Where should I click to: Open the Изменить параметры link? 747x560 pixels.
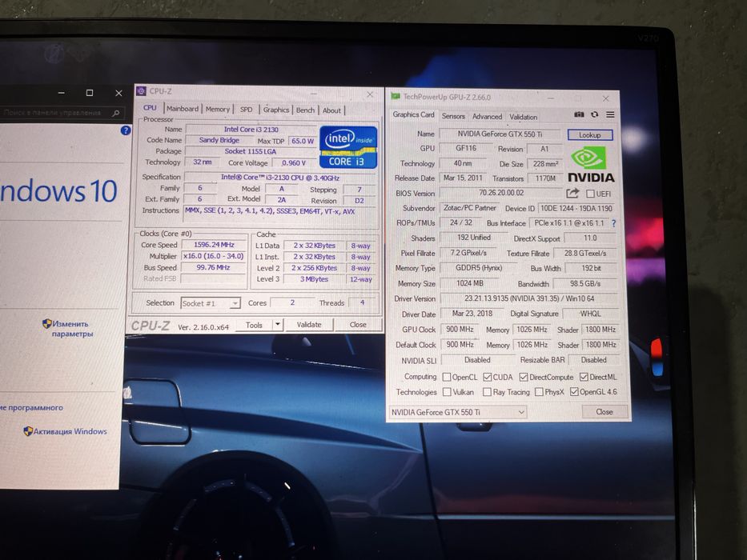(x=71, y=329)
